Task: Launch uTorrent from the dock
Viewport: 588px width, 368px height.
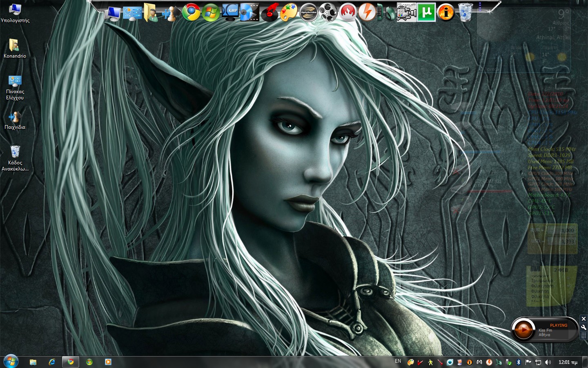Action: pyautogui.click(x=426, y=12)
